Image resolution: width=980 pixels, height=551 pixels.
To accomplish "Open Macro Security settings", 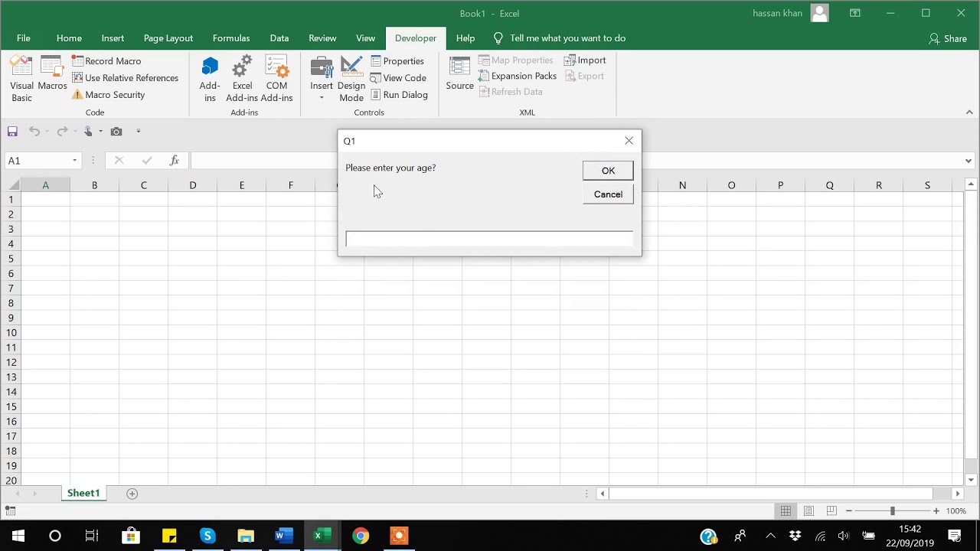I will 108,94.
